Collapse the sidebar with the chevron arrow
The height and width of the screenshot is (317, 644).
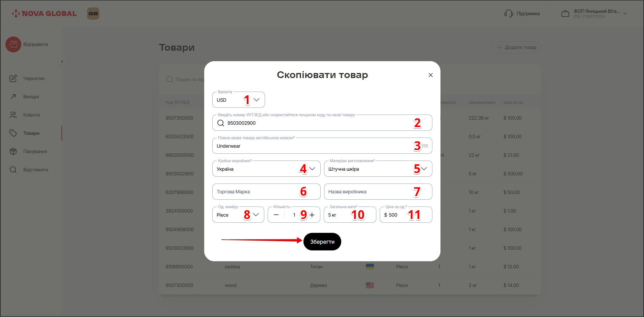[x=62, y=62]
